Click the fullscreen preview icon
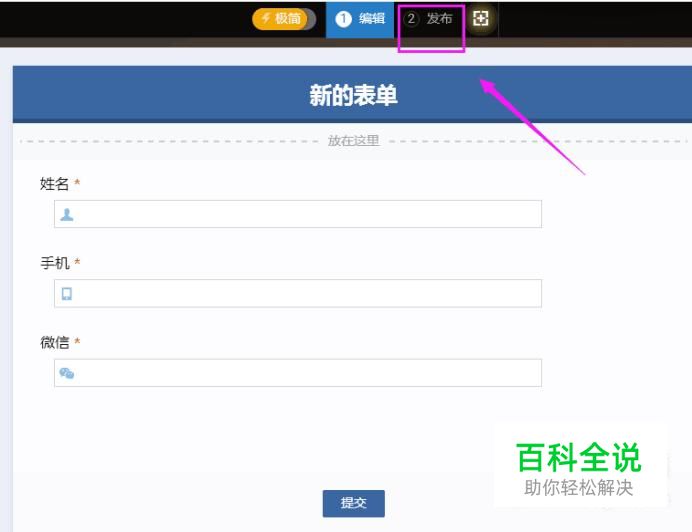 (481, 19)
